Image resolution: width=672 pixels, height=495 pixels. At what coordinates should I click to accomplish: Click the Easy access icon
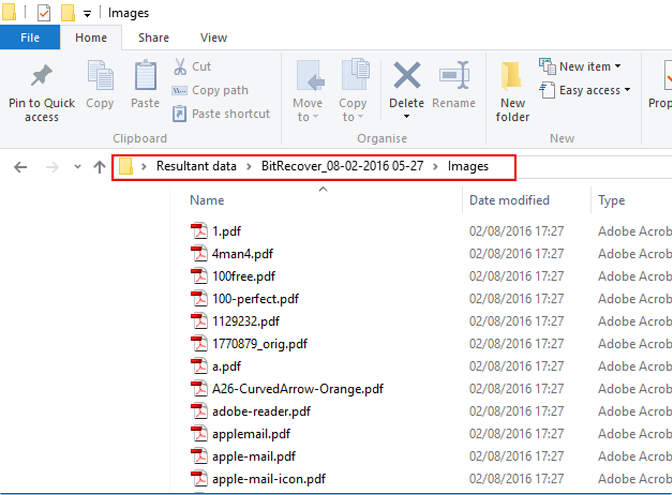(547, 90)
